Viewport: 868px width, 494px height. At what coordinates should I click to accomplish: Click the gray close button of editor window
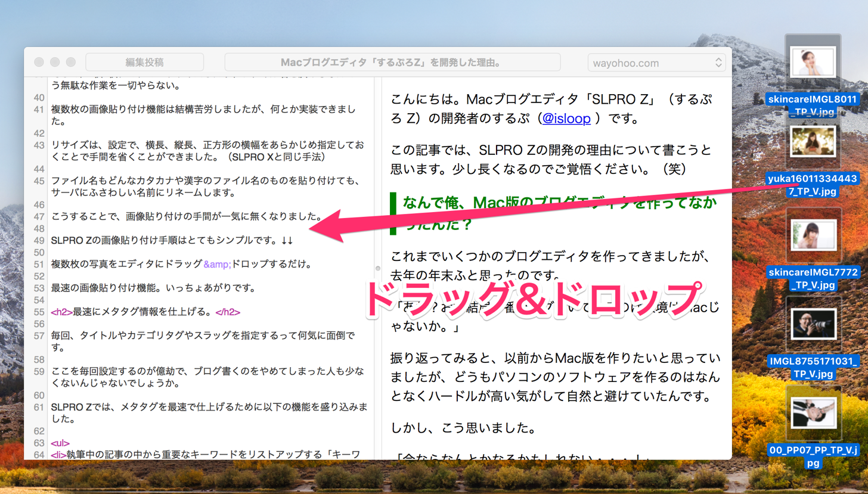pos(40,62)
